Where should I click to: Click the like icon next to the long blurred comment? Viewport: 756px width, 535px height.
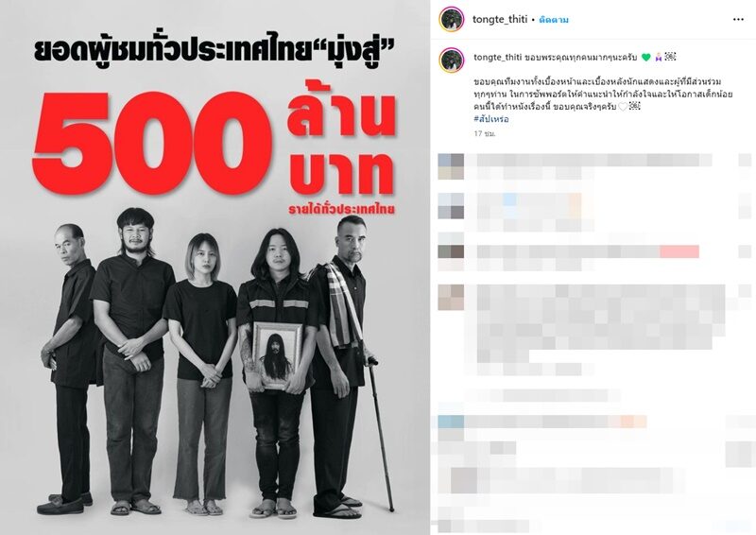pos(745,290)
